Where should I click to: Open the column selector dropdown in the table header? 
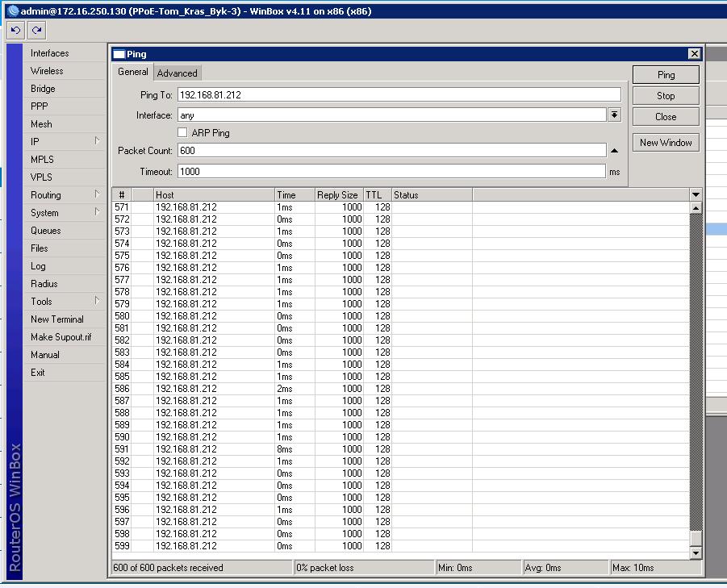tap(696, 194)
